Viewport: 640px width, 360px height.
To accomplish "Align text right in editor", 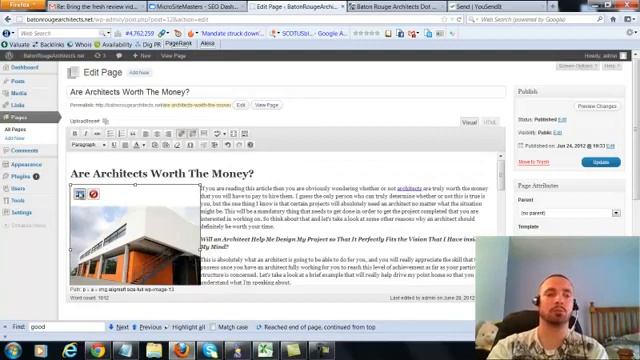I will point(168,133).
